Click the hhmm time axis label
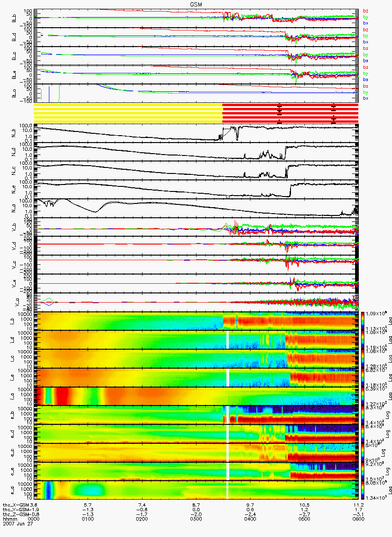This screenshot has width=392, height=537. [x=9, y=519]
